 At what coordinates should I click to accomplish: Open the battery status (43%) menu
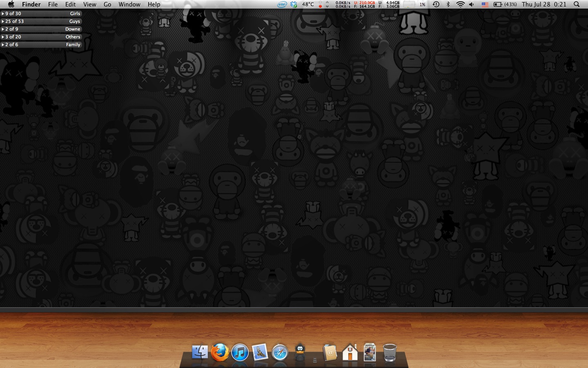(x=505, y=4)
